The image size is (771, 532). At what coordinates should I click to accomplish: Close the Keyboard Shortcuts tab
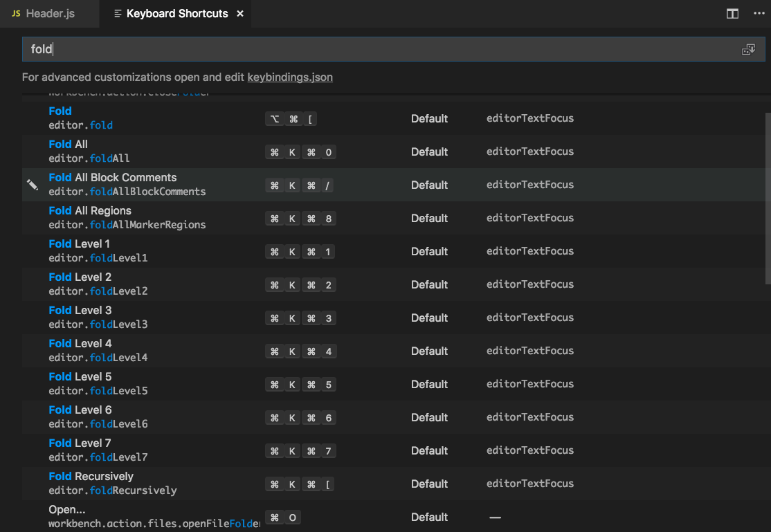pyautogui.click(x=239, y=13)
